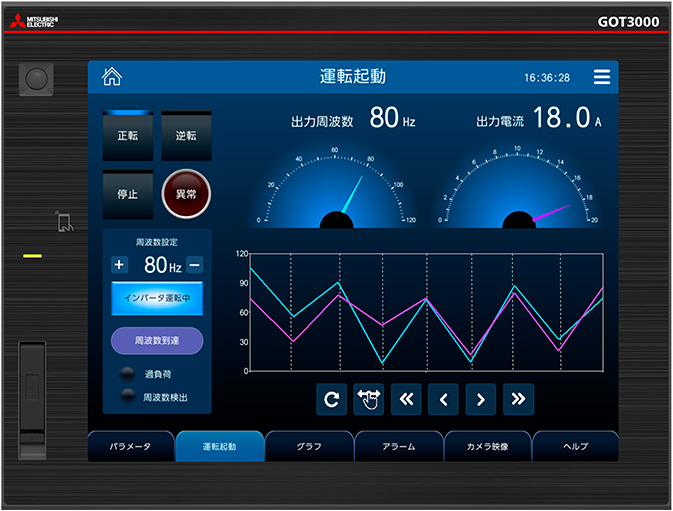Jump forward with double right arrows

518,399
